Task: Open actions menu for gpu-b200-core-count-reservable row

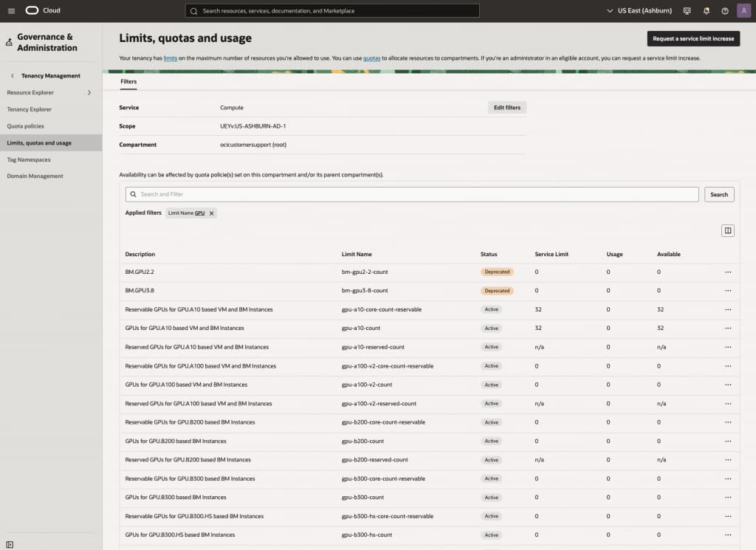Action: click(727, 422)
